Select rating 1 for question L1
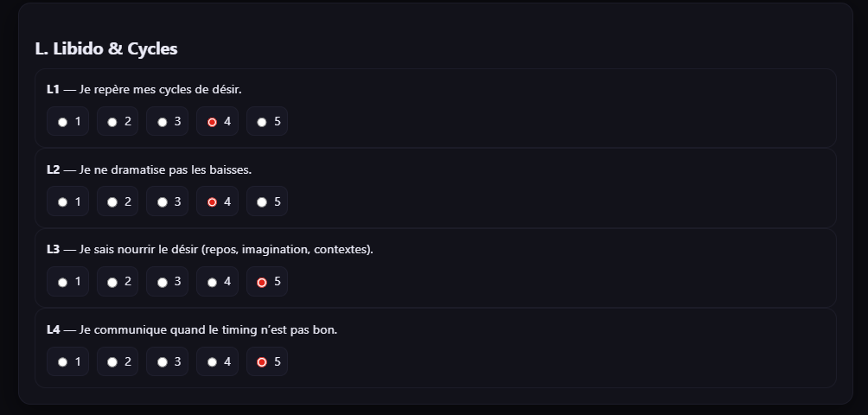Screen dimensions: 868x415 (62, 122)
